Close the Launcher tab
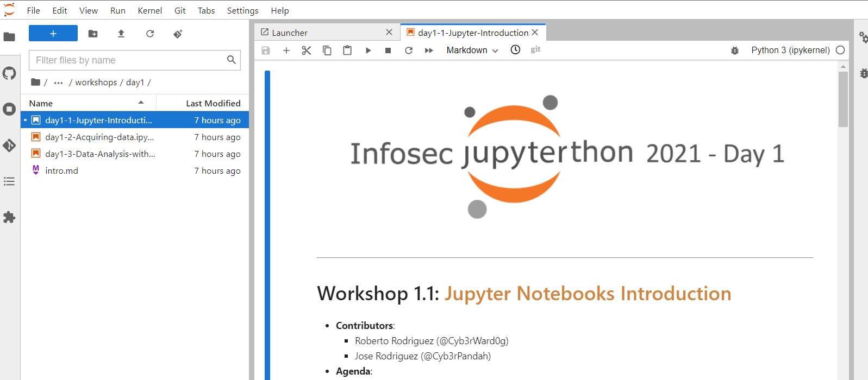 click(389, 33)
